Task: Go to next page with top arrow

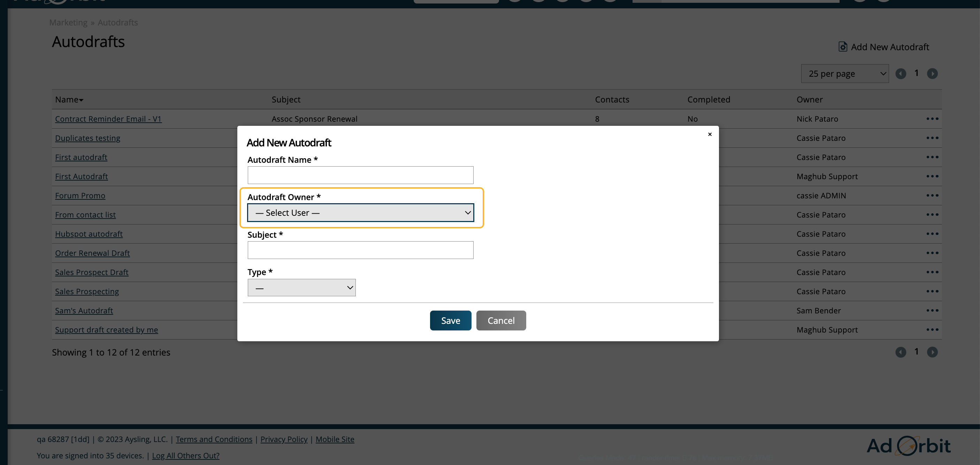Action: 932,74
